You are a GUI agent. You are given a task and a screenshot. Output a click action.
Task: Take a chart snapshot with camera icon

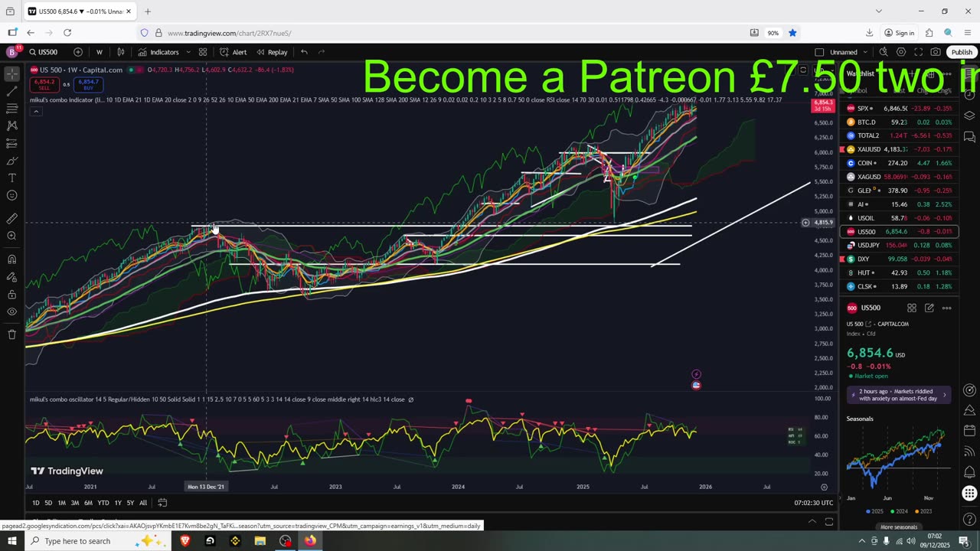(x=936, y=52)
